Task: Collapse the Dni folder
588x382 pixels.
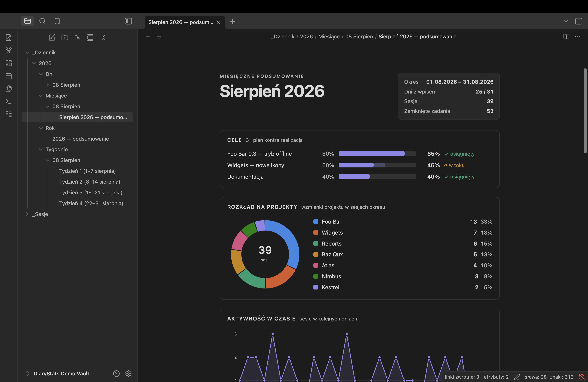Action: 41,74
